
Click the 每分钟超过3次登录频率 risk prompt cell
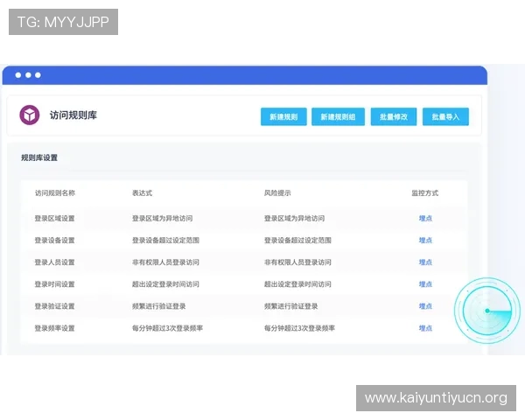click(x=299, y=328)
